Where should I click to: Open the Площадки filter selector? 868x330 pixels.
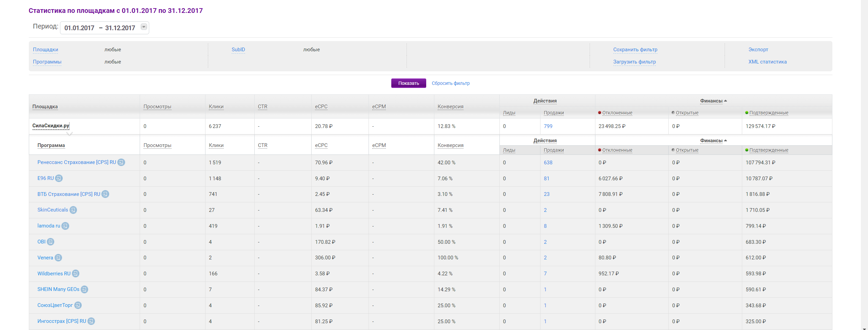pos(45,50)
